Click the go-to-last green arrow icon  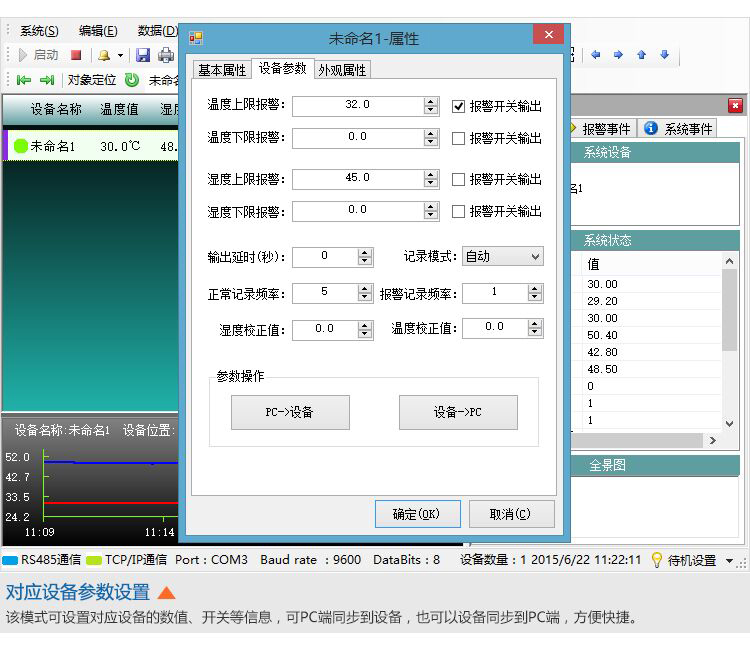(x=46, y=80)
